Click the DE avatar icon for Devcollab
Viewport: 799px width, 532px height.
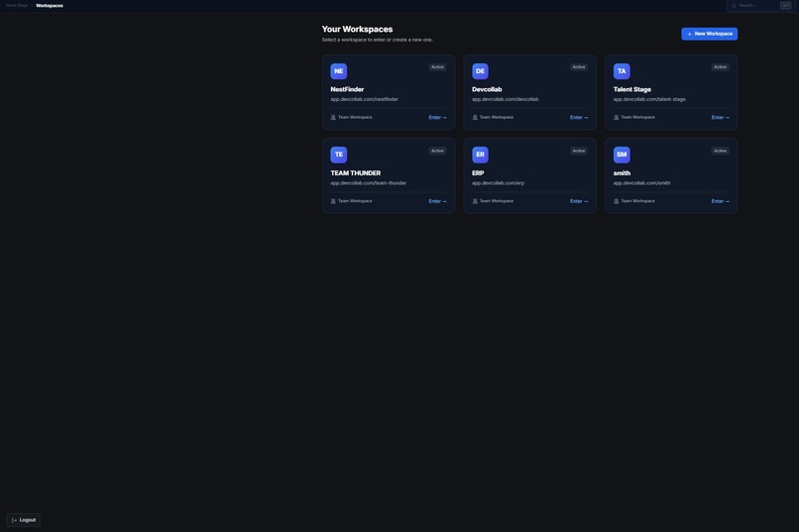click(480, 71)
